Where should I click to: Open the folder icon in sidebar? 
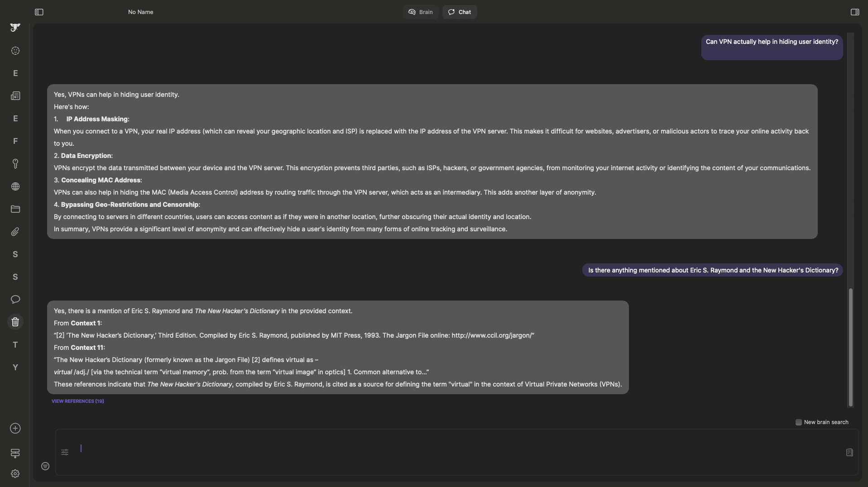coord(15,209)
